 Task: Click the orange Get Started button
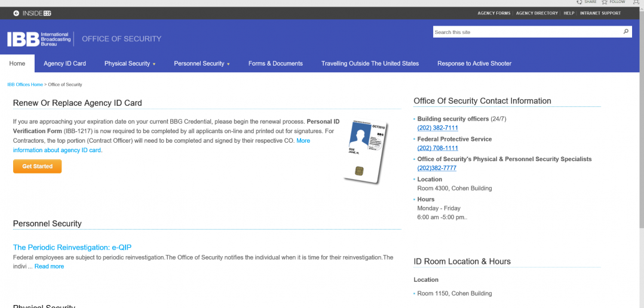(38, 167)
